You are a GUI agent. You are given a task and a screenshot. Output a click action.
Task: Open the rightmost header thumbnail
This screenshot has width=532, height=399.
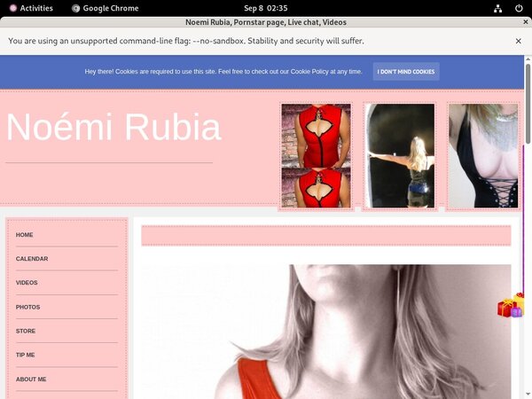pos(482,156)
